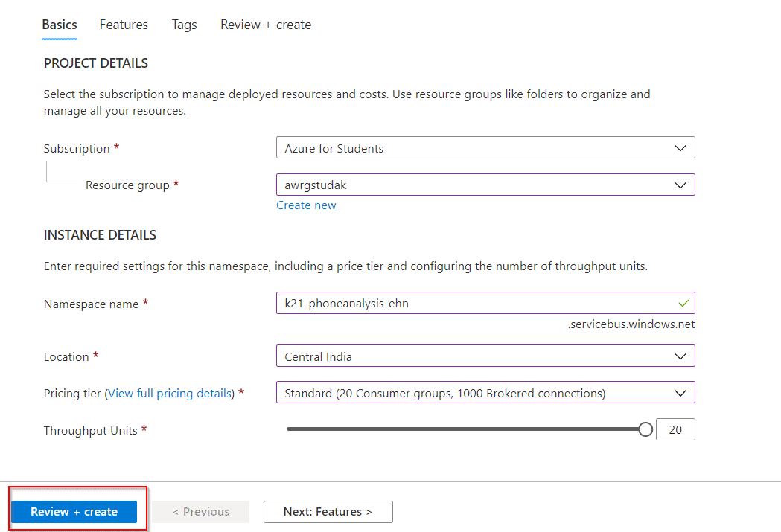Click the Next: Features button
Screen dimensions: 781x532
(x=328, y=512)
